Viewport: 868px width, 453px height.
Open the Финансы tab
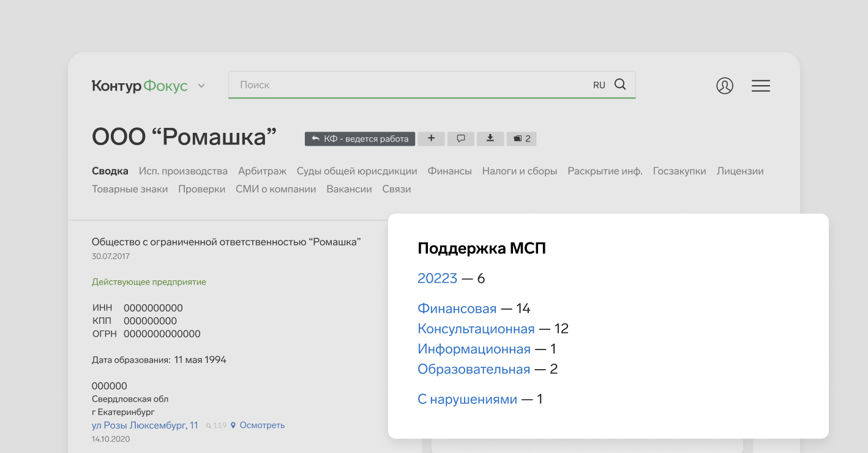click(x=449, y=171)
